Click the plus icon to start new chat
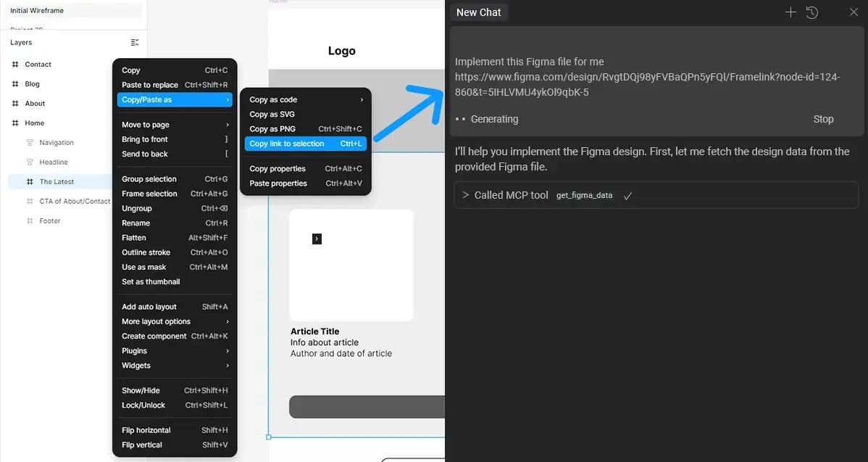 (x=790, y=12)
